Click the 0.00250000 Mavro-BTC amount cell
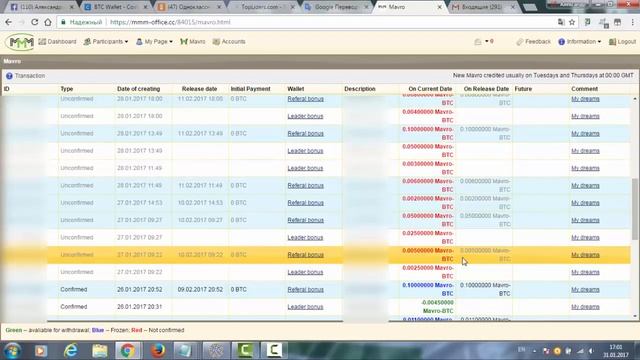640x360 pixels. tap(428, 272)
